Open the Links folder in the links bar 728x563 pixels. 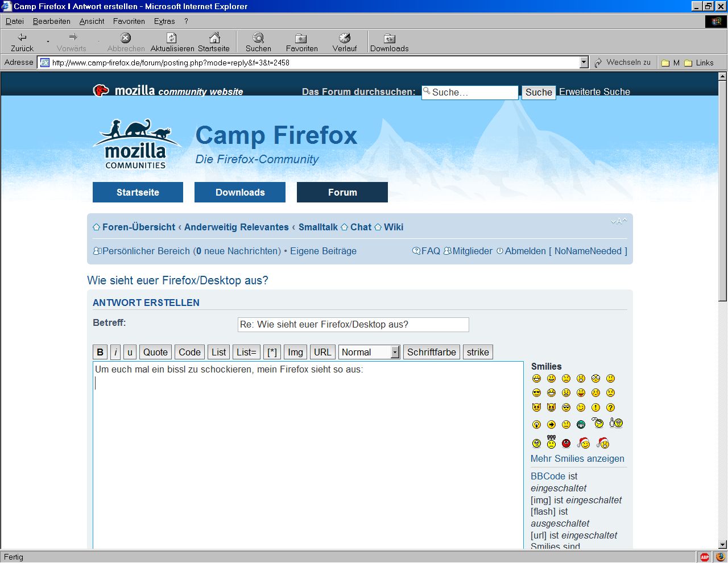[x=698, y=63]
